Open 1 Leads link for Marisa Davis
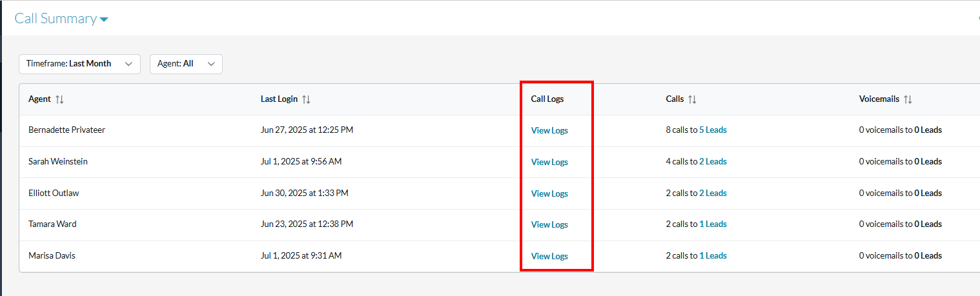The image size is (980, 296). click(713, 255)
